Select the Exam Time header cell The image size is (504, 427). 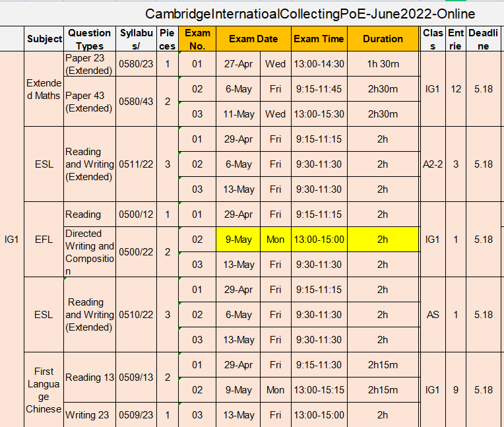[x=319, y=39]
